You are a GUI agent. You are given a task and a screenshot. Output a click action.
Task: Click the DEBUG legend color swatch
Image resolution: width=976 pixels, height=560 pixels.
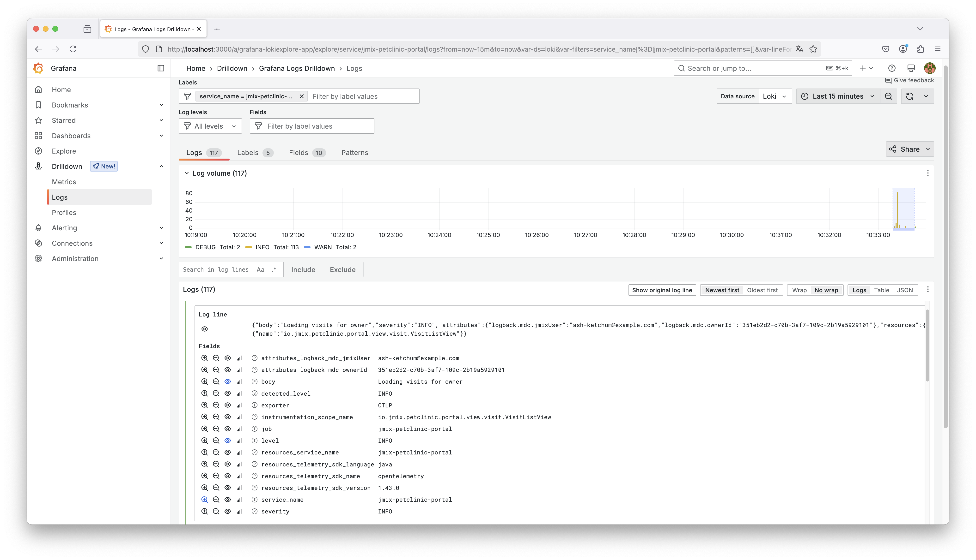[x=188, y=247]
